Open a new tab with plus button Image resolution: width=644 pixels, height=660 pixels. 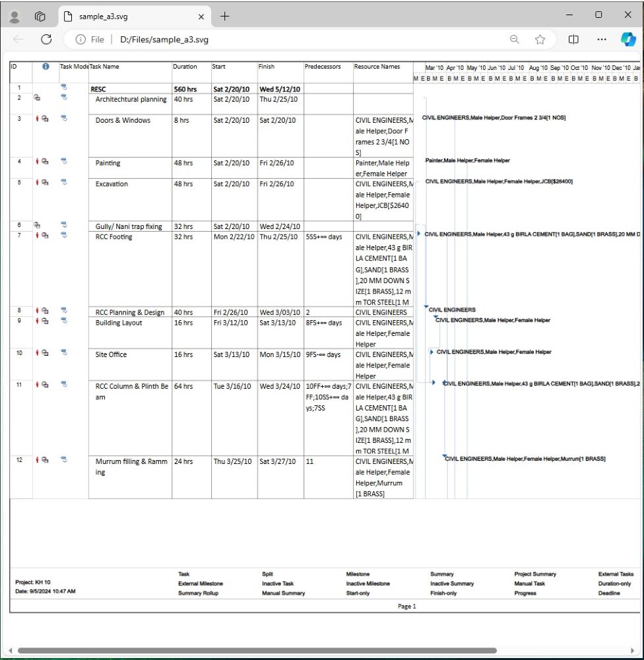click(224, 16)
